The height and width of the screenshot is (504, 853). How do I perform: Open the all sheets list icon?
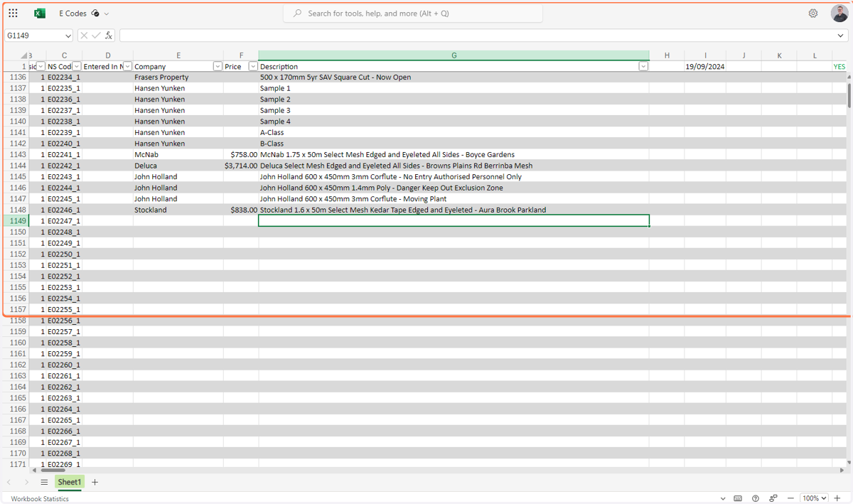(44, 482)
